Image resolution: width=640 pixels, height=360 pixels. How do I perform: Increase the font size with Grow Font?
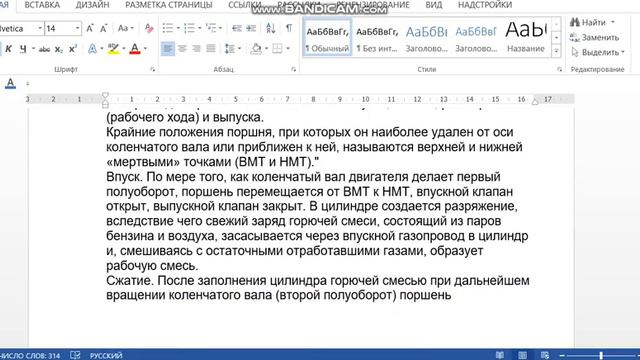coord(90,28)
